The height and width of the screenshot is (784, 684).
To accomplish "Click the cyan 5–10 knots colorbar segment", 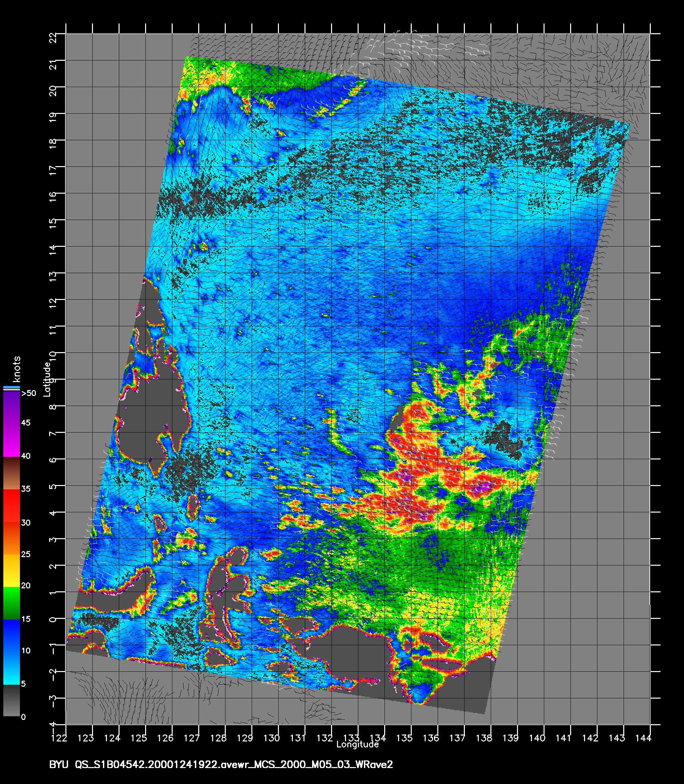I will (11, 668).
